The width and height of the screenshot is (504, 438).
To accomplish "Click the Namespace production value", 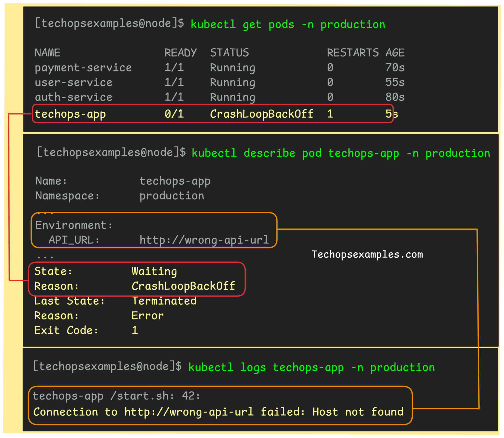I will click(x=172, y=196).
